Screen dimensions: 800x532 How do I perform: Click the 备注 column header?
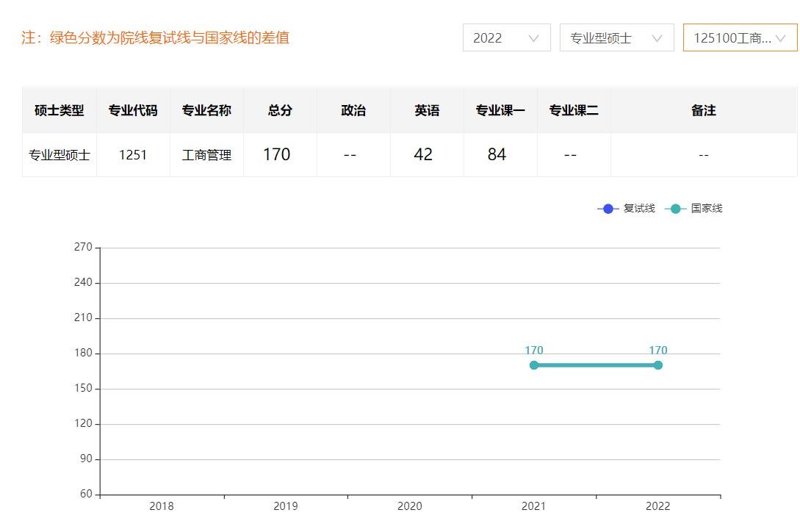coord(703,110)
